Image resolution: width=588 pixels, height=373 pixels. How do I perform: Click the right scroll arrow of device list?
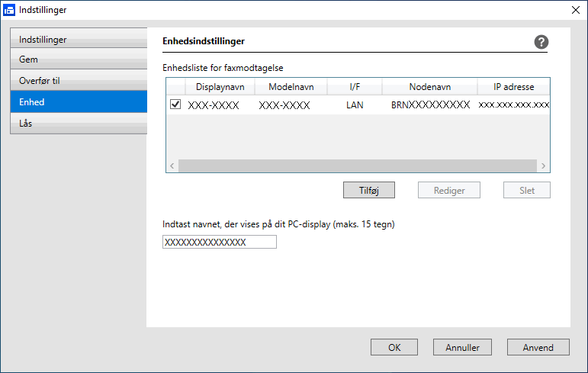pos(543,166)
